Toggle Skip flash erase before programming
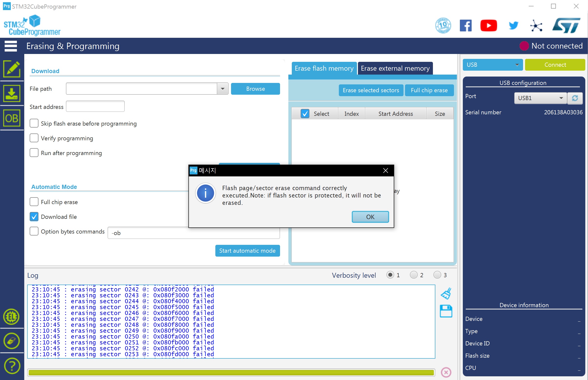This screenshot has width=588, height=380. point(34,123)
